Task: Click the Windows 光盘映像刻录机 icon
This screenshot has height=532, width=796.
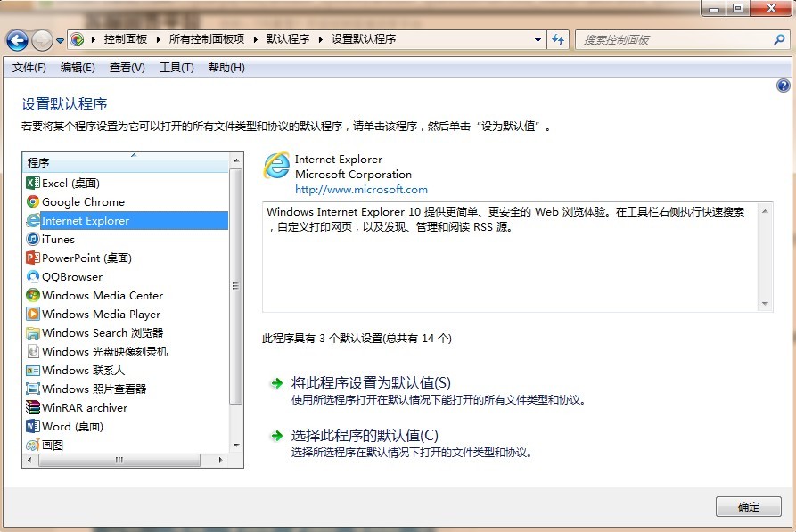Action: point(32,351)
